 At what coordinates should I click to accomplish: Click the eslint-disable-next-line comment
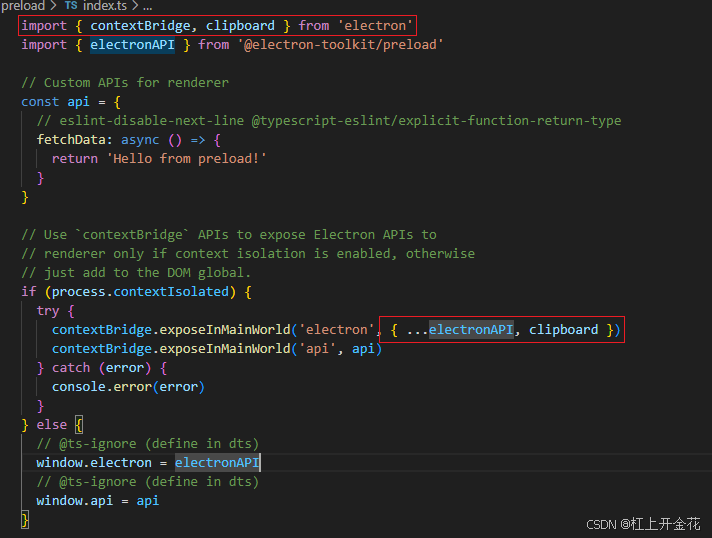coord(329,121)
